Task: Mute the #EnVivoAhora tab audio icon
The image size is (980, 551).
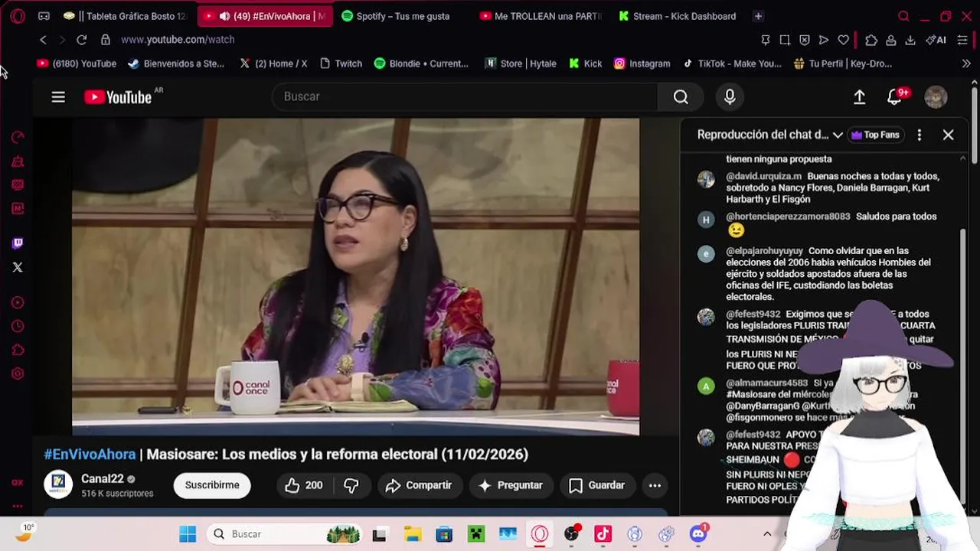Action: pyautogui.click(x=224, y=16)
